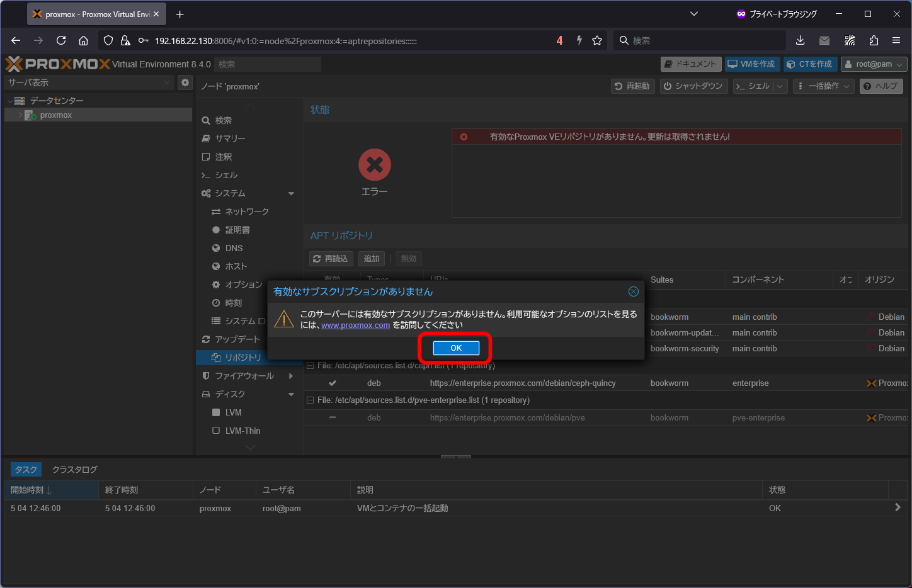The width and height of the screenshot is (912, 588).
Task: Close the proxmox browser tab
Action: (156, 14)
